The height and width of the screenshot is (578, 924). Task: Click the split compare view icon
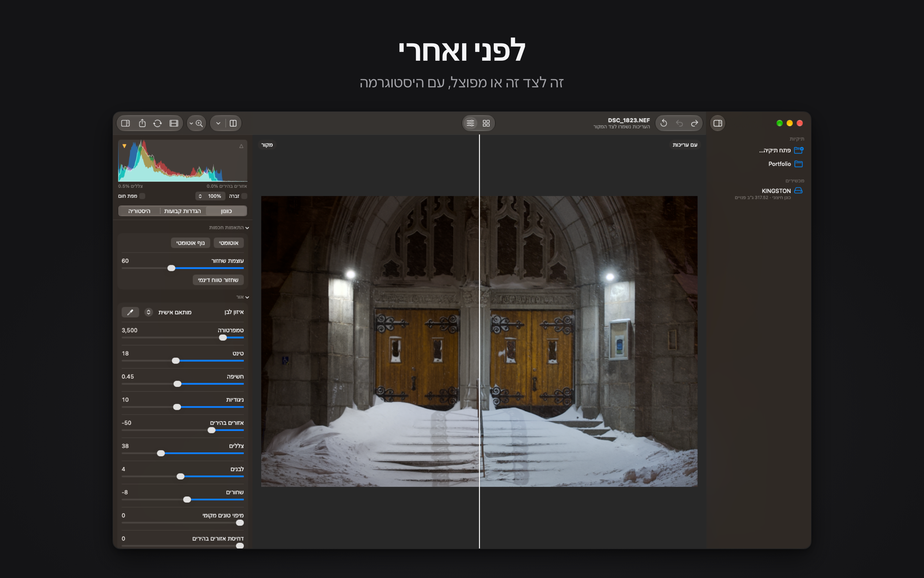(x=233, y=123)
